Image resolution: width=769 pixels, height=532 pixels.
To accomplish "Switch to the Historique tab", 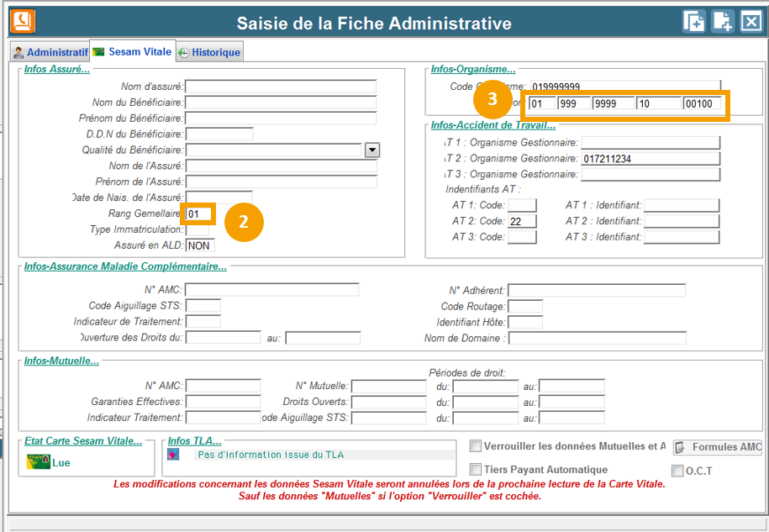I will (x=209, y=52).
